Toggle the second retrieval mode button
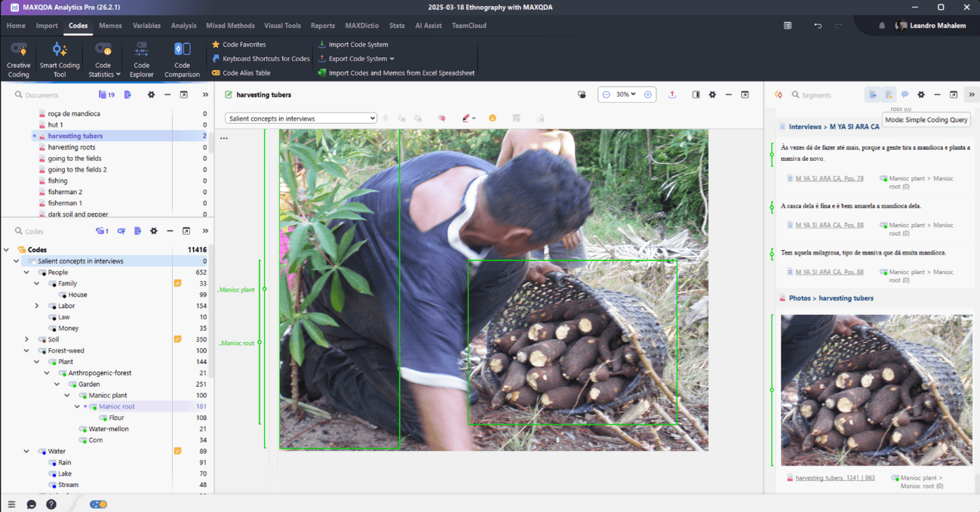The image size is (980, 512). pos(889,95)
